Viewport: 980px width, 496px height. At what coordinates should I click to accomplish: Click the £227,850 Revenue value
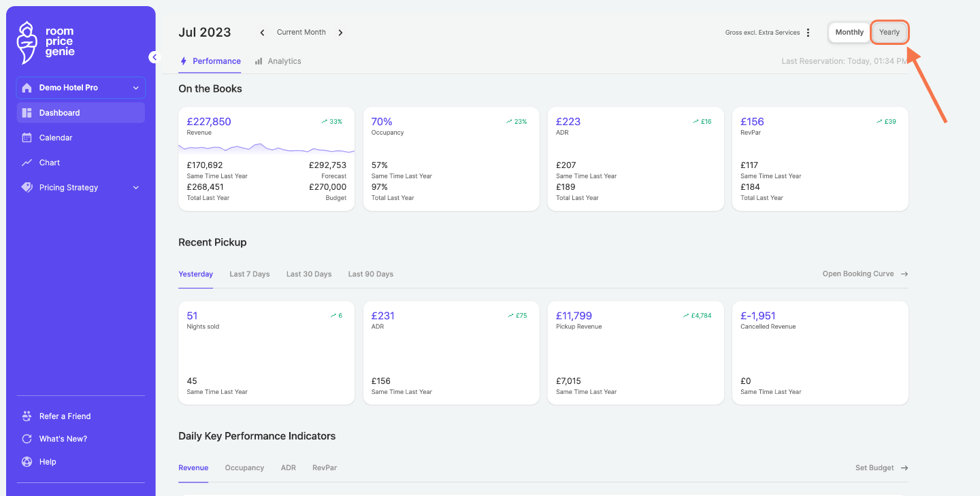209,122
